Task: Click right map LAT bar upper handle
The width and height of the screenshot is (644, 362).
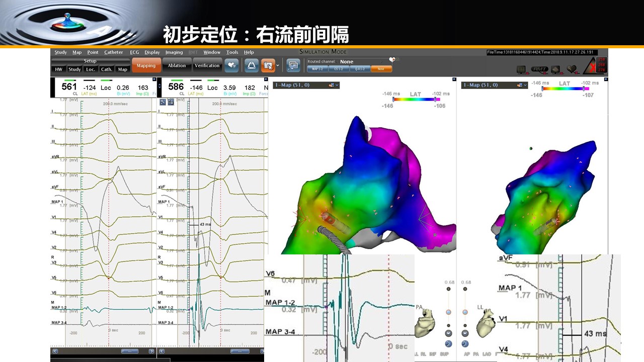Action: (584, 88)
